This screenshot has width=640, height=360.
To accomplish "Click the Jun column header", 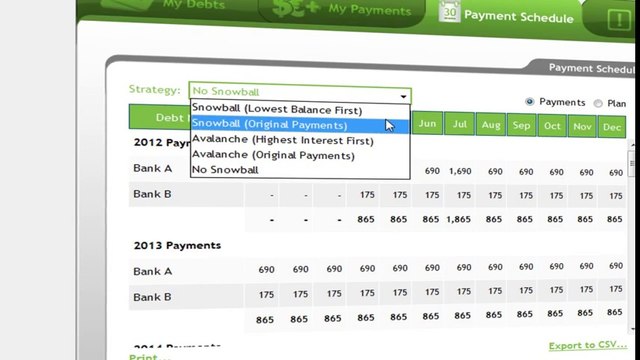I will tap(427, 123).
